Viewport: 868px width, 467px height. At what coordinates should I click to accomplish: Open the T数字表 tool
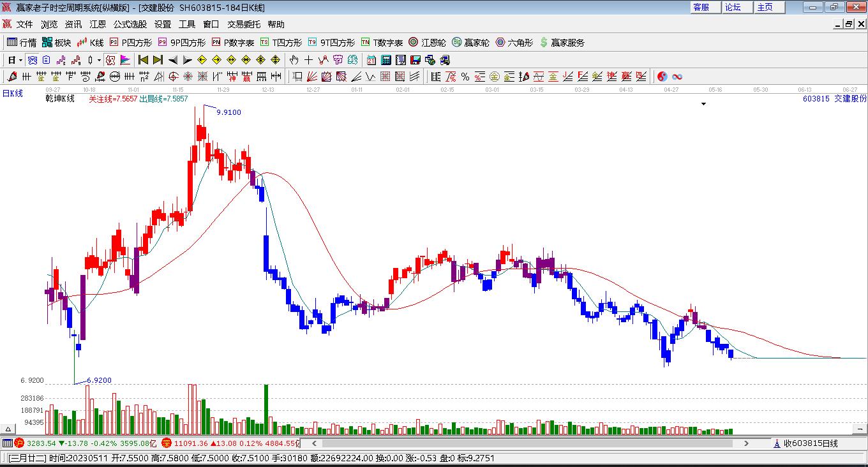[382, 43]
